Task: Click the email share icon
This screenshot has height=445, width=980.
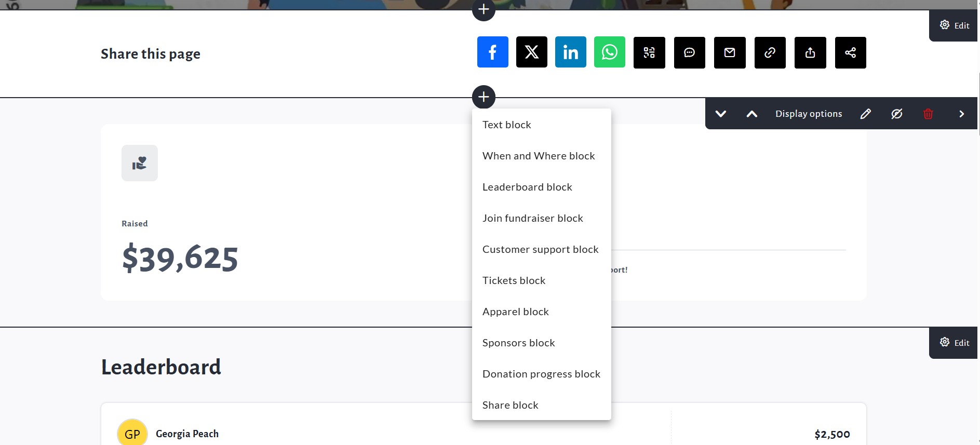Action: (730, 52)
